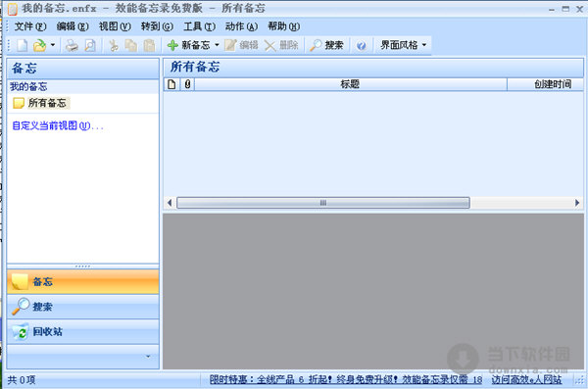The width and height of the screenshot is (588, 389).
Task: Click the horizontal scrollbar left arrow
Action: point(170,203)
